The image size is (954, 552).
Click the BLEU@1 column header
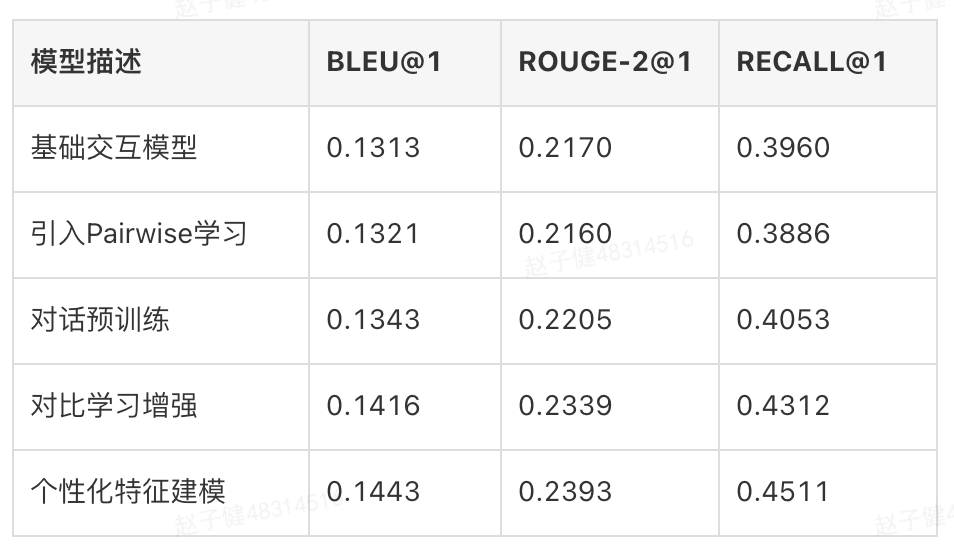coord(384,62)
